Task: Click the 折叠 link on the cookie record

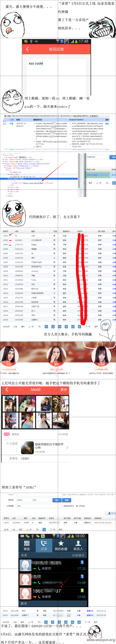Action: coord(12,124)
